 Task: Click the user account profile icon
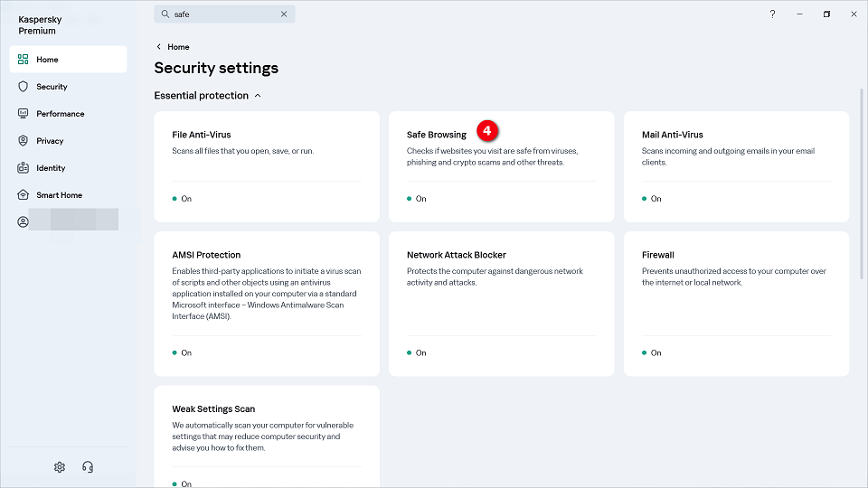point(24,221)
